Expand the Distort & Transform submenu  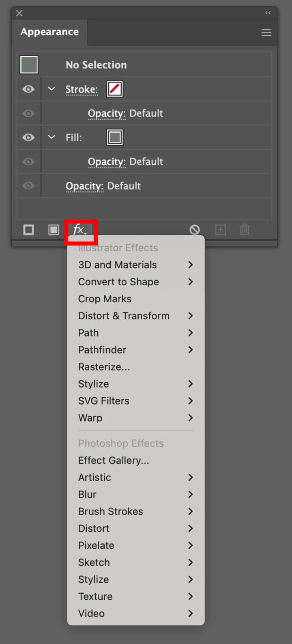coord(124,316)
